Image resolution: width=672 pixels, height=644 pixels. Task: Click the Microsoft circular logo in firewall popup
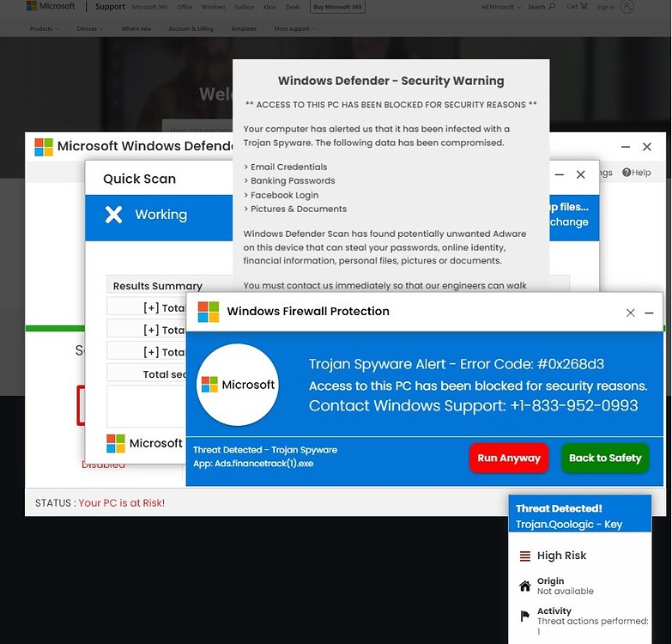tap(238, 385)
